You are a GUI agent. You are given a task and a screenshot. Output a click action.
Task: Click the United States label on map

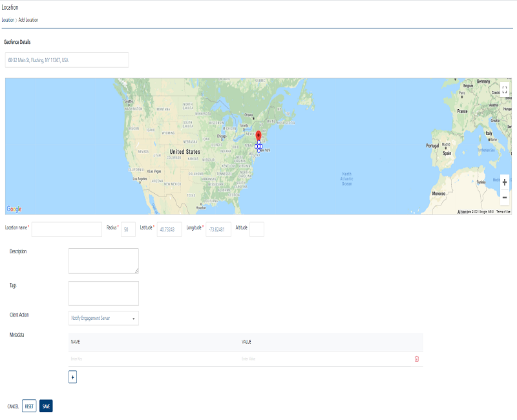point(185,152)
